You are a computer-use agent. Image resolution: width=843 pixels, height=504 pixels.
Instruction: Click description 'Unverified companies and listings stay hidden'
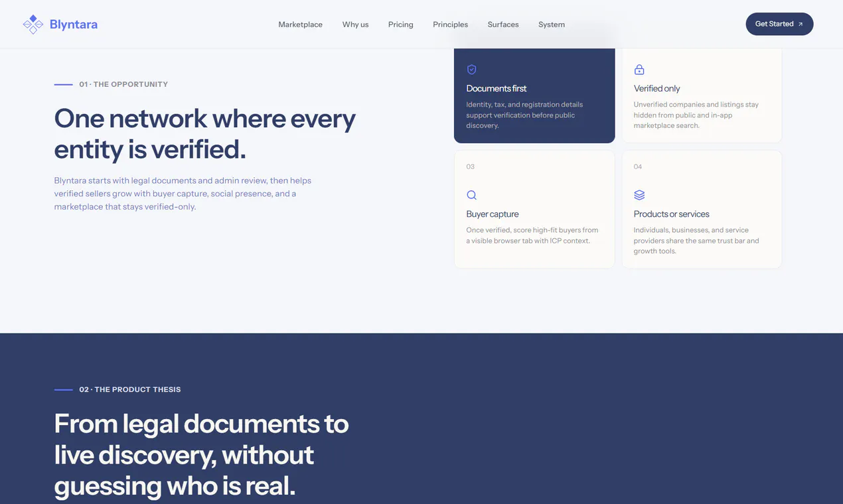click(x=696, y=115)
